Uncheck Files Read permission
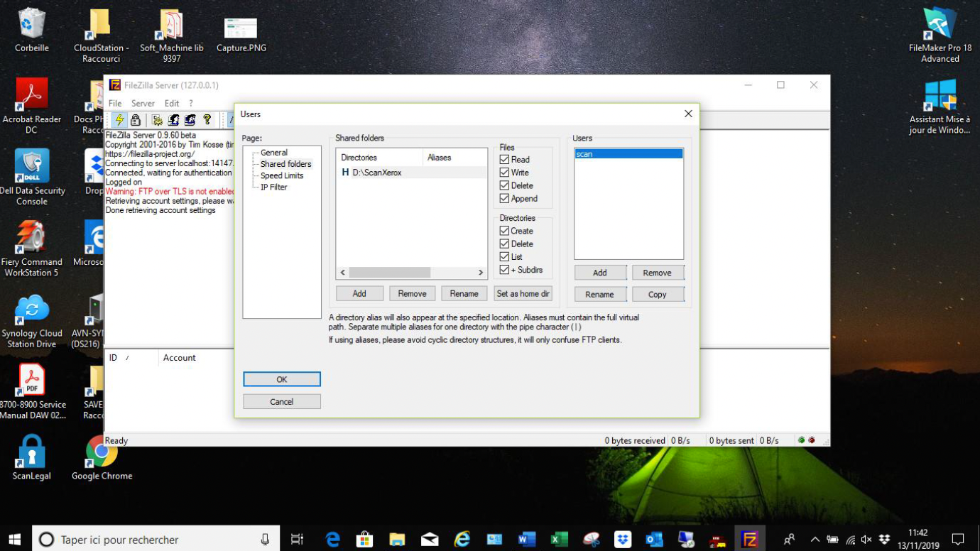 click(504, 160)
